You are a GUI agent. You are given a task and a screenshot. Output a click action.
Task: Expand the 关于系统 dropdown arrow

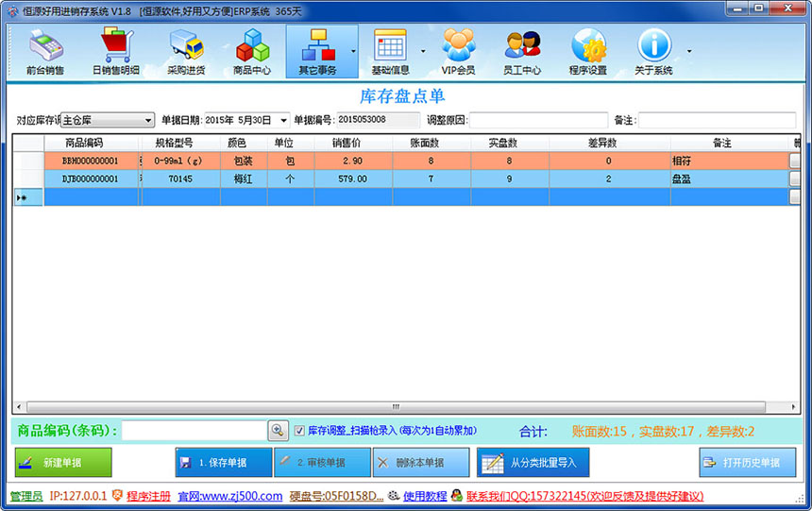click(689, 52)
